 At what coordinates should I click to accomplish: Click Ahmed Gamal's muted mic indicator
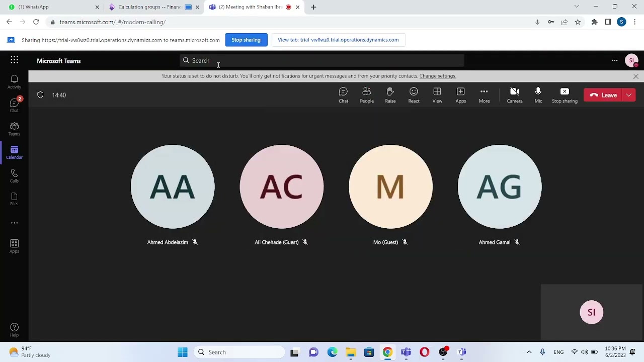(x=517, y=242)
